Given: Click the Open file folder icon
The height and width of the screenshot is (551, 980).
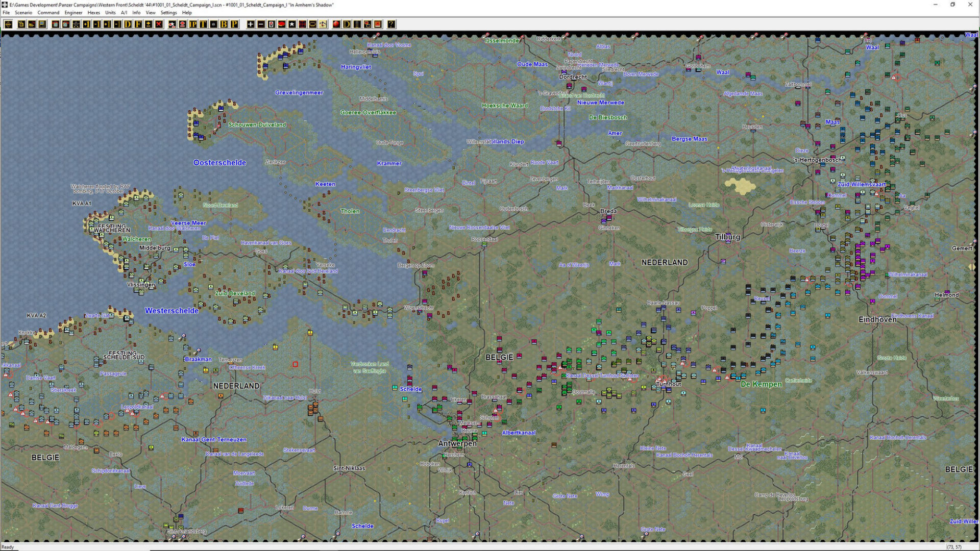Looking at the screenshot, I should click(32, 24).
